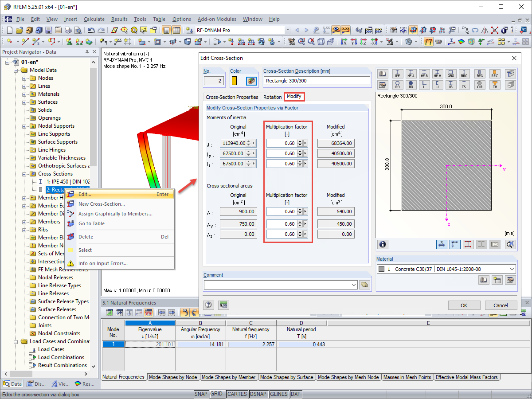Image resolution: width=532 pixels, height=399 pixels.
Task: Click the cross-section info button
Action: tap(382, 244)
